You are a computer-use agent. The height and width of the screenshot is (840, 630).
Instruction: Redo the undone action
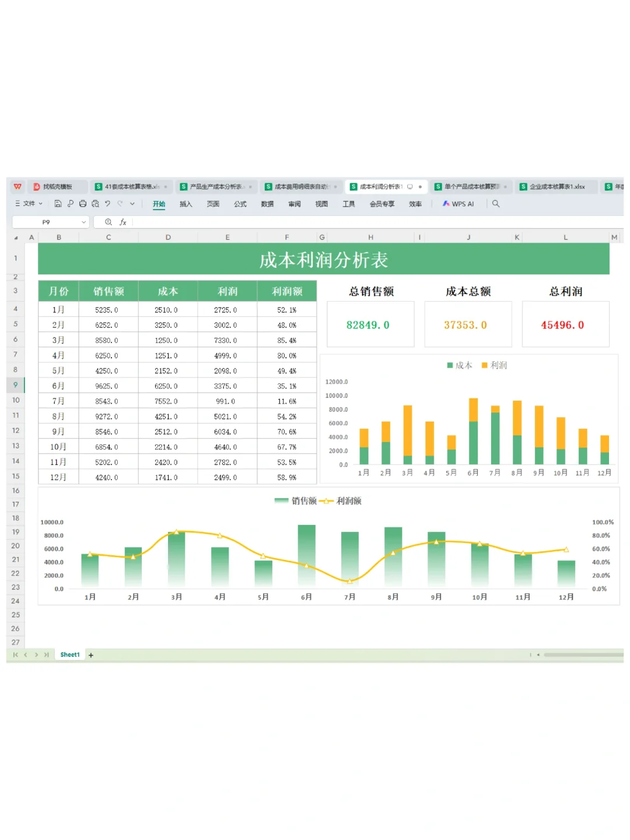click(120, 204)
